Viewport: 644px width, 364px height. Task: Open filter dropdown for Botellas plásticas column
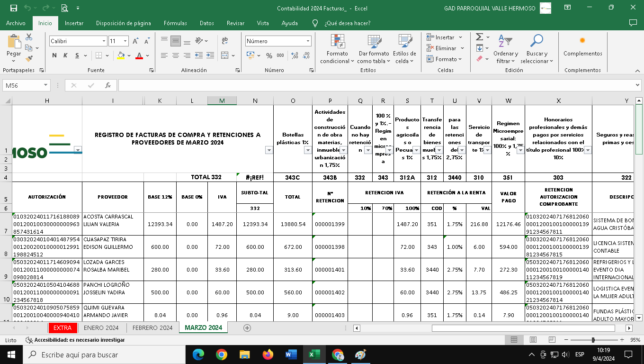307,150
